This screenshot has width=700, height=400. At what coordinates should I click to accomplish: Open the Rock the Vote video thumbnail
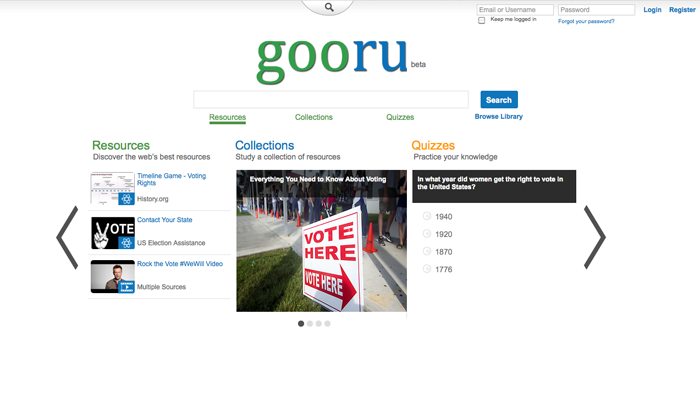click(112, 276)
